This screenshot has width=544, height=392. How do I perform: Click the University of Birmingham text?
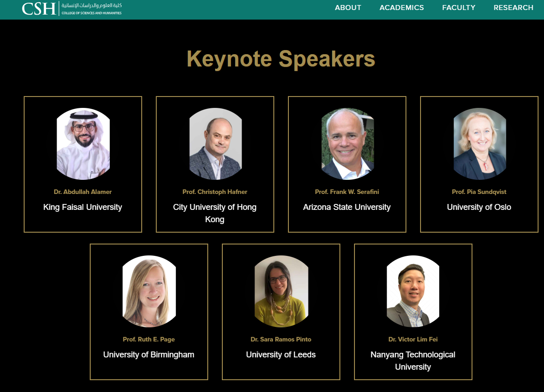(149, 355)
